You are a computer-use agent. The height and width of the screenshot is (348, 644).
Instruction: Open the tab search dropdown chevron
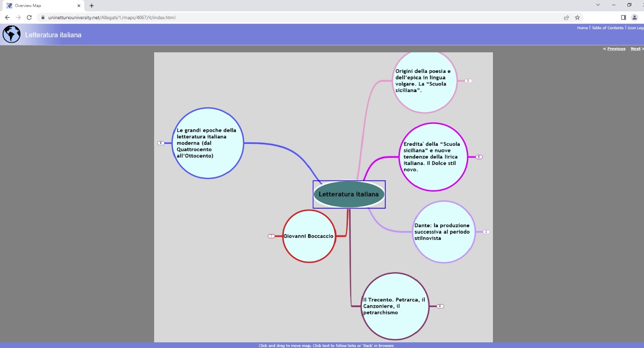point(598,5)
